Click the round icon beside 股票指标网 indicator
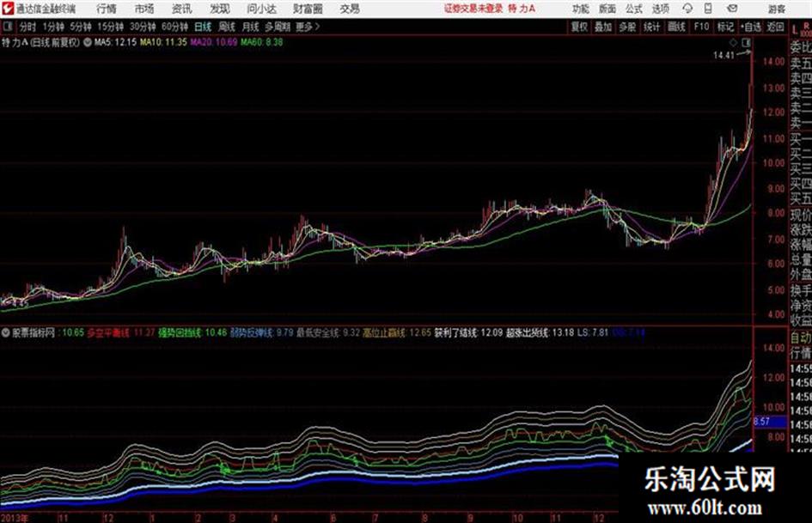Viewport: 812px width, 523px height. pos(6,332)
